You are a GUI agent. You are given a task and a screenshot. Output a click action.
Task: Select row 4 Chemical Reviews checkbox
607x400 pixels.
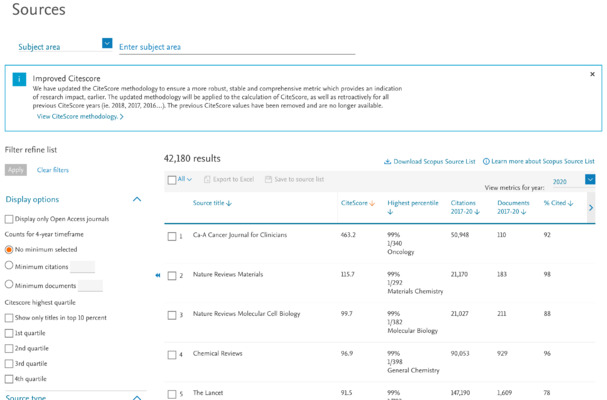click(x=172, y=355)
